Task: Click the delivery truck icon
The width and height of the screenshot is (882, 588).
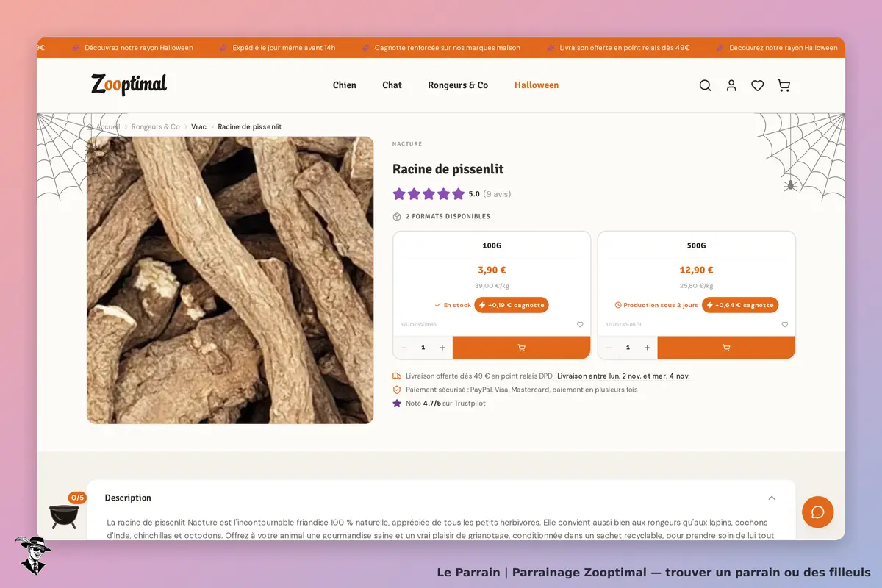Action: 397,376
